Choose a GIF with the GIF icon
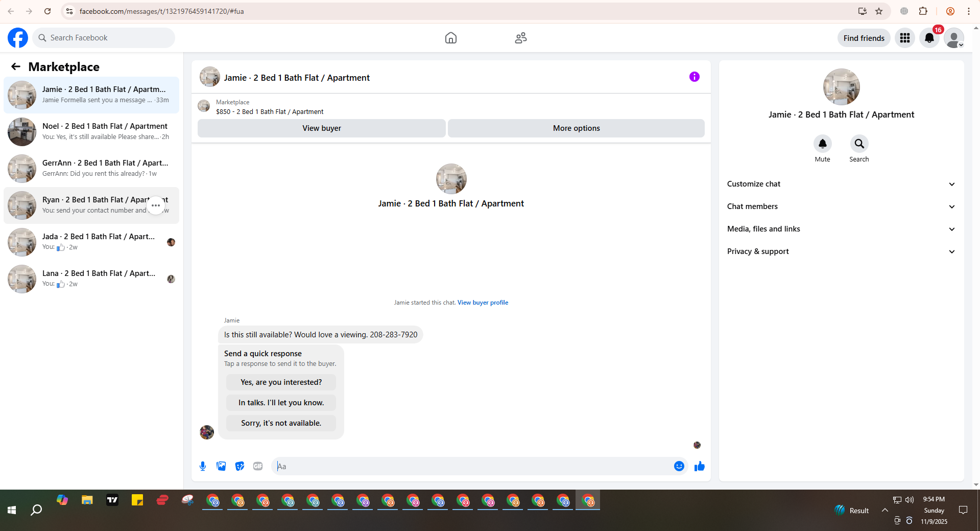This screenshot has height=531, width=980. click(258, 466)
